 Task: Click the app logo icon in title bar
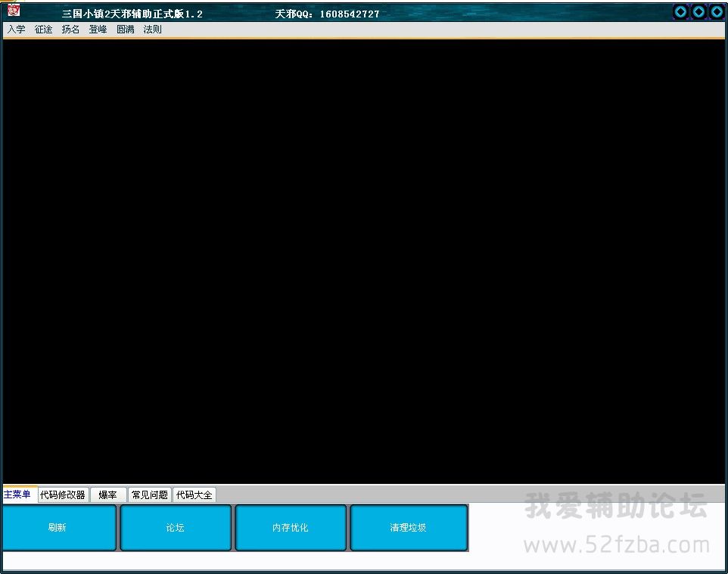click(14, 11)
